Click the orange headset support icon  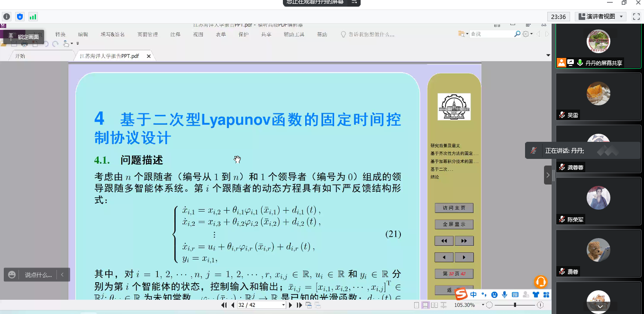tap(541, 282)
